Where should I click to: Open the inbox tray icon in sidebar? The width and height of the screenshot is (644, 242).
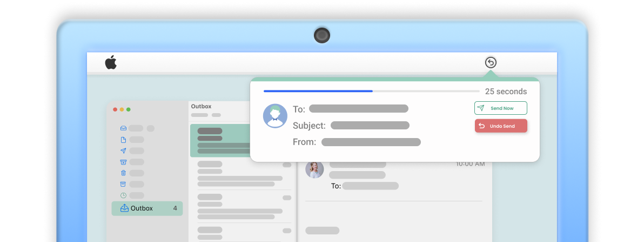[123, 128]
